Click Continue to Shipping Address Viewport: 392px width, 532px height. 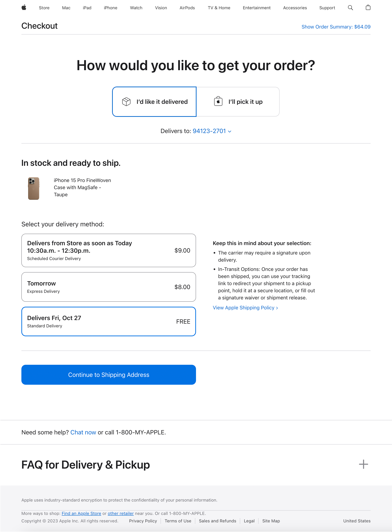[109, 375]
